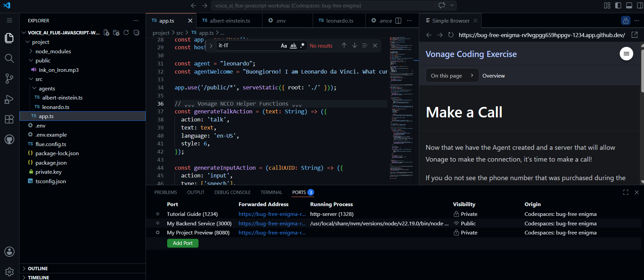This screenshot has width=644, height=280.
Task: Split the editor to the right
Action: tap(398, 21)
